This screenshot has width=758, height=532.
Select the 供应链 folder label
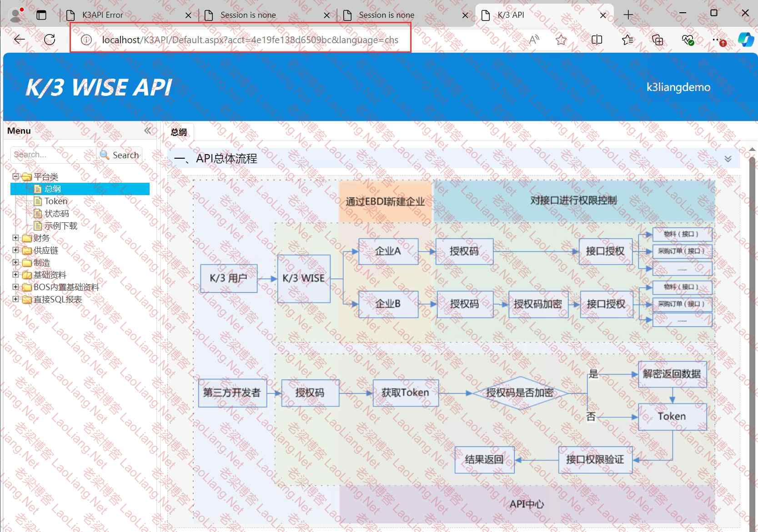(46, 250)
